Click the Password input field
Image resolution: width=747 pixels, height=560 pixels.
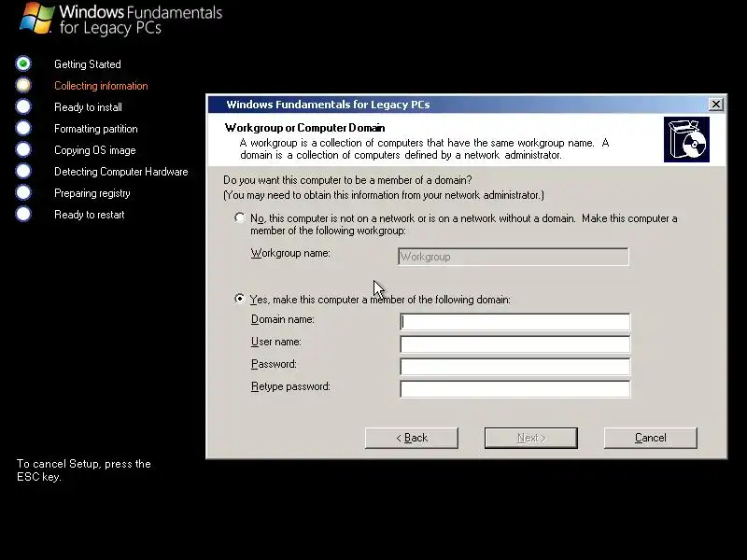[515, 367]
